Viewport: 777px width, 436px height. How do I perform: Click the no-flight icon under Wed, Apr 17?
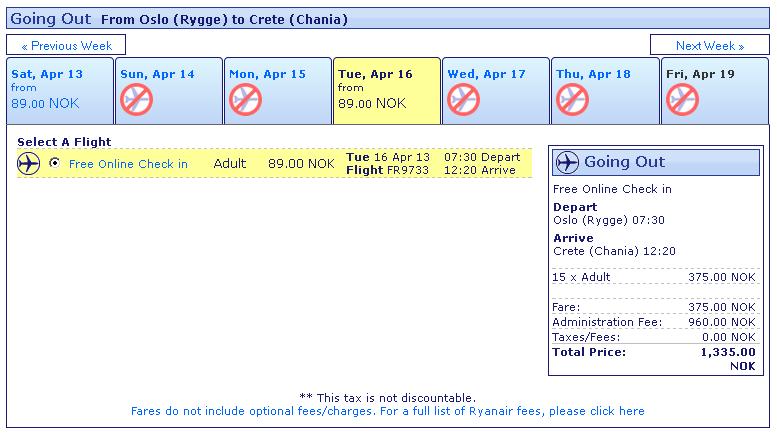pyautogui.click(x=463, y=100)
